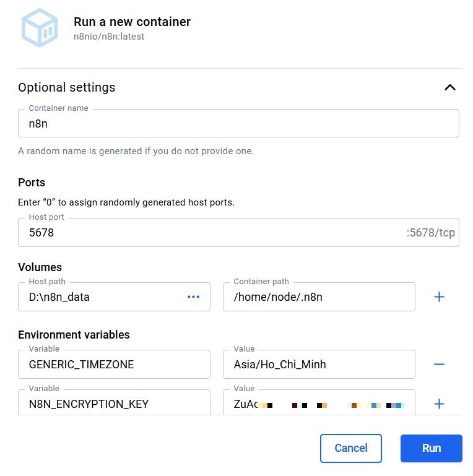Click the n8nio/n8n:latest image name

[x=109, y=37]
